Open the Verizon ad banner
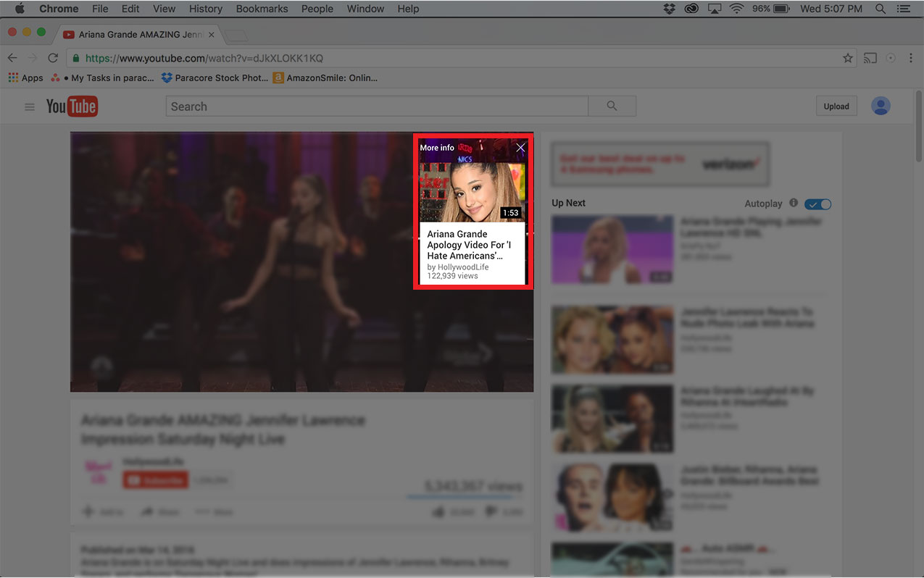The image size is (924, 578). point(660,164)
